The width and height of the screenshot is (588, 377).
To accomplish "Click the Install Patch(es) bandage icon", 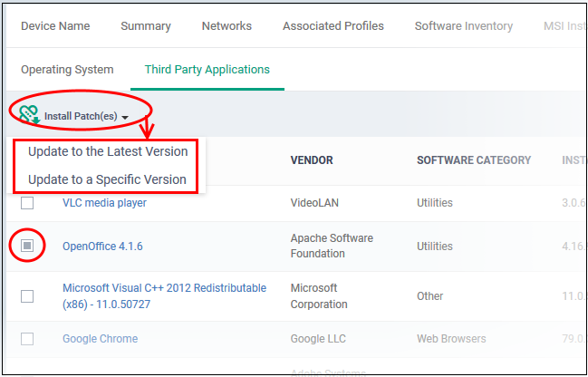I will coord(30,114).
